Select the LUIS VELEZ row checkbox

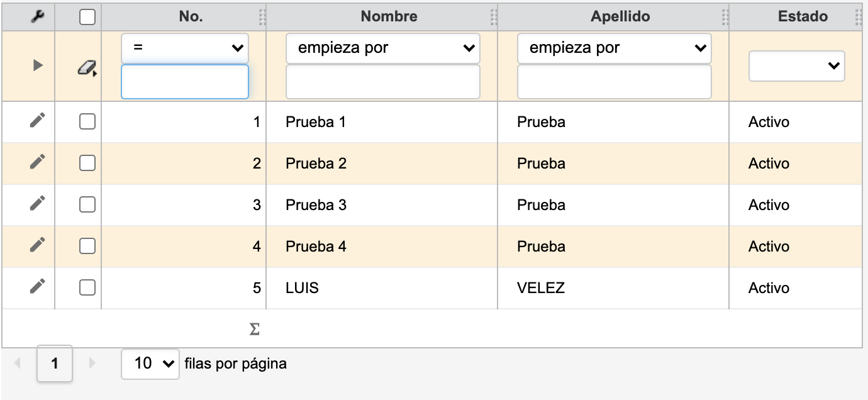point(87,287)
